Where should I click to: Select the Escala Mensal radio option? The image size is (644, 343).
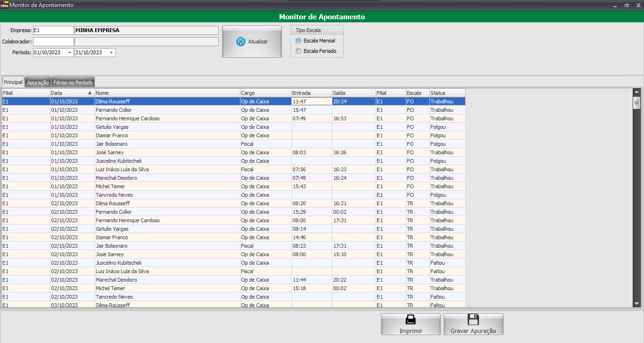pyautogui.click(x=298, y=41)
